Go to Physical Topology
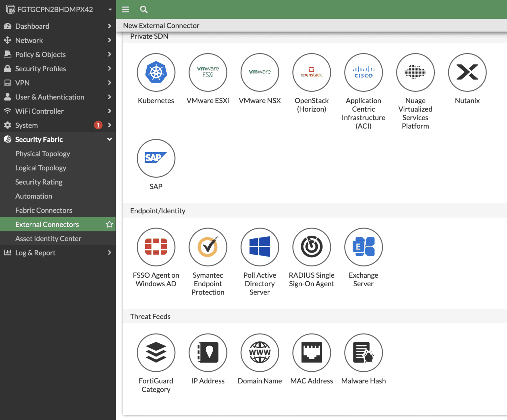Viewport: 507px width, 420px height. tap(43, 154)
